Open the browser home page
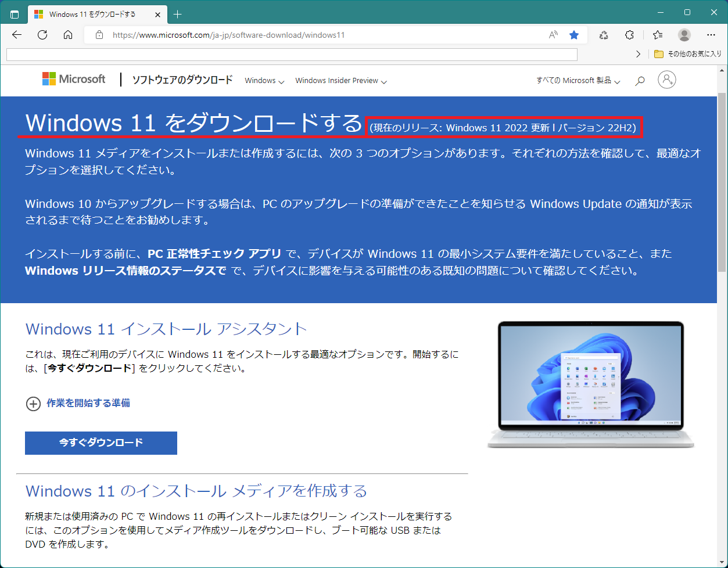 click(67, 35)
